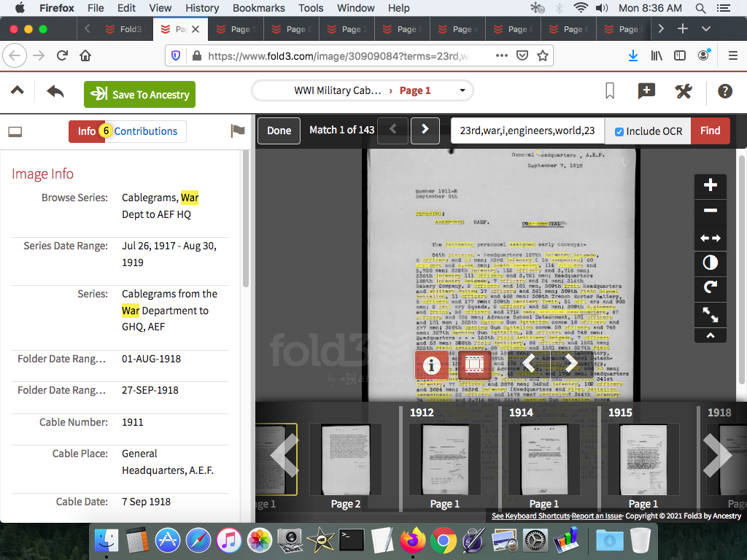The width and height of the screenshot is (747, 560).
Task: Rotate the document image clockwise
Action: coord(711,288)
